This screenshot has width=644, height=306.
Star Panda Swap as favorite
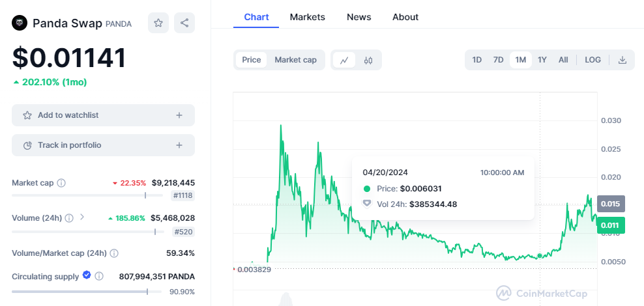(x=158, y=23)
